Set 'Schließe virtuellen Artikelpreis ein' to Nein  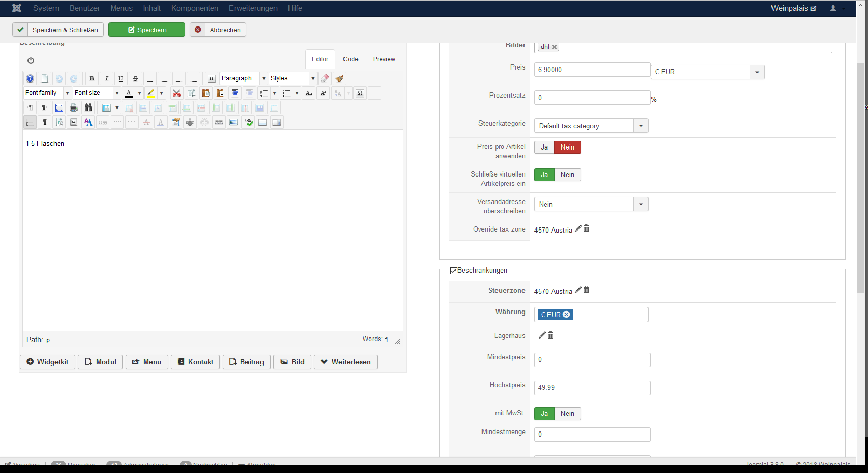pyautogui.click(x=568, y=175)
